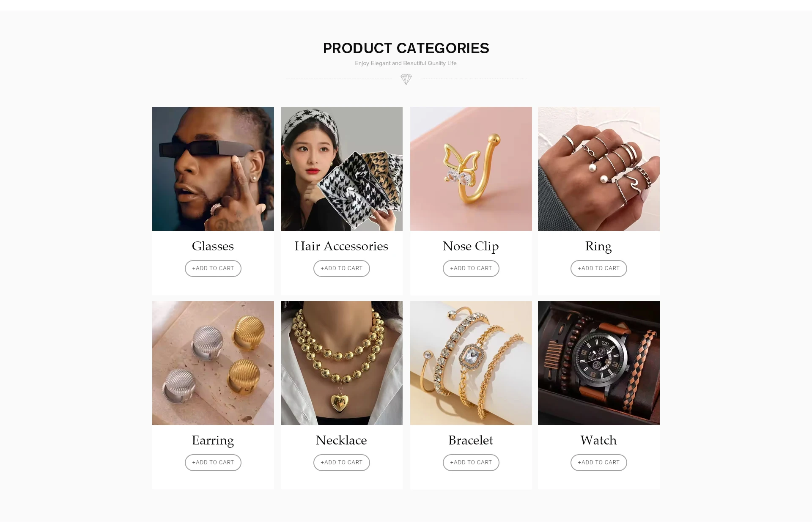Open the gold bead necklace image
The image size is (812, 532).
coord(342,363)
